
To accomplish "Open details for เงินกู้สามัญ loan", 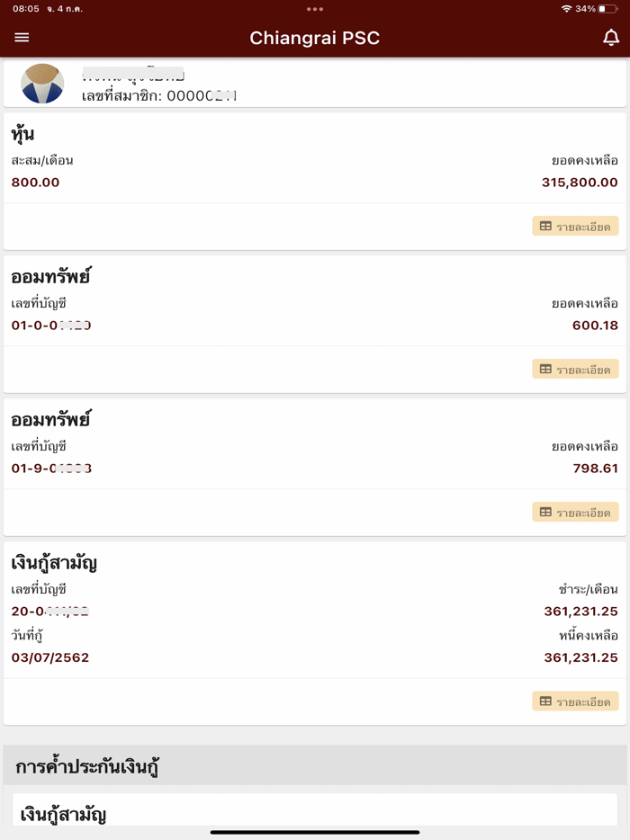I will coord(575,701).
